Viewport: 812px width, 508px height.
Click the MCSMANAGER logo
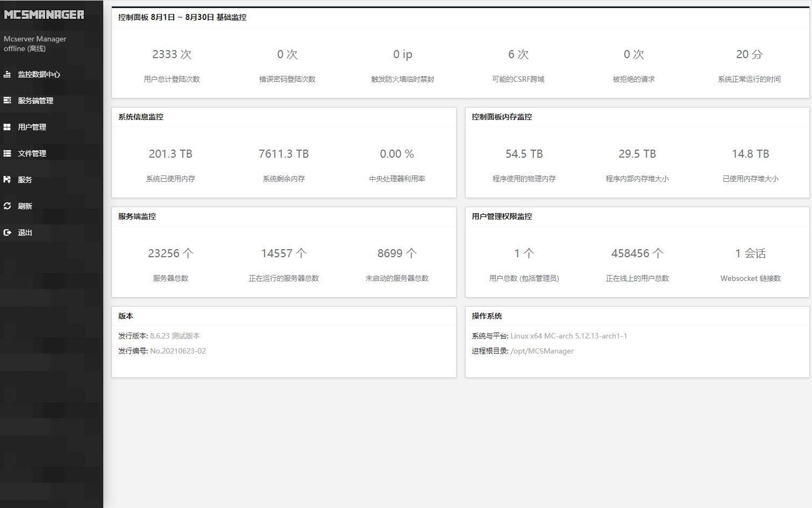(x=44, y=15)
